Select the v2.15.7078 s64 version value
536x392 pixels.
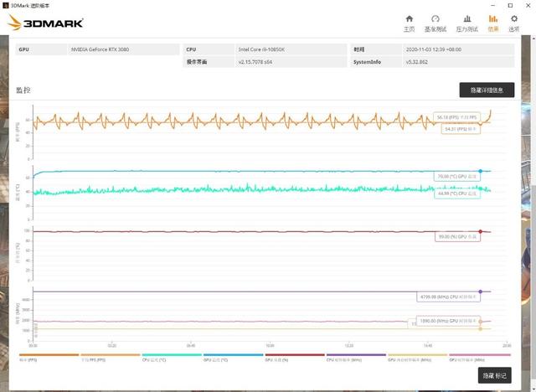coord(255,62)
